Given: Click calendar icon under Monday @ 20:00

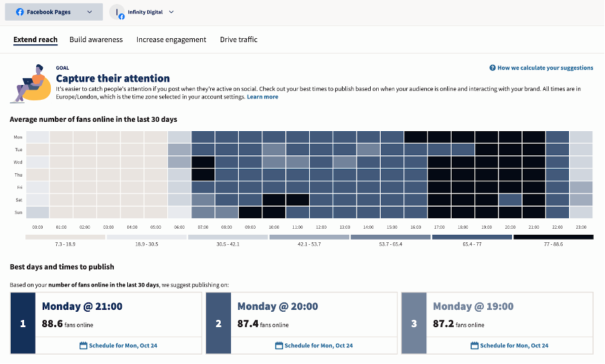Looking at the screenshot, I should pyautogui.click(x=279, y=345).
